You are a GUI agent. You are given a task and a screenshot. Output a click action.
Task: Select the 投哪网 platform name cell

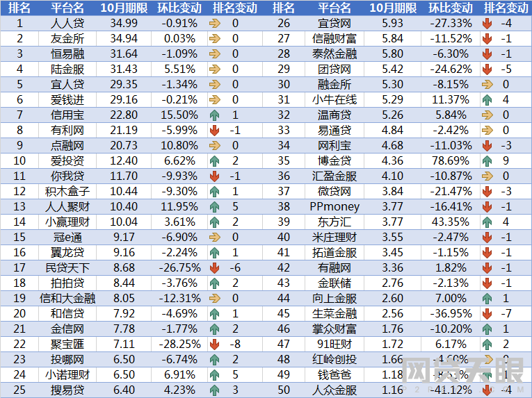click(x=67, y=359)
